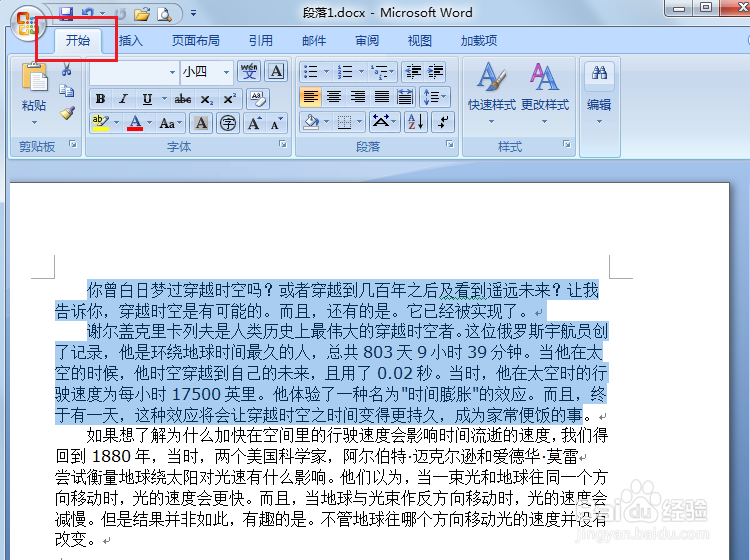Insert enclosed character (circled 字)

click(x=228, y=123)
